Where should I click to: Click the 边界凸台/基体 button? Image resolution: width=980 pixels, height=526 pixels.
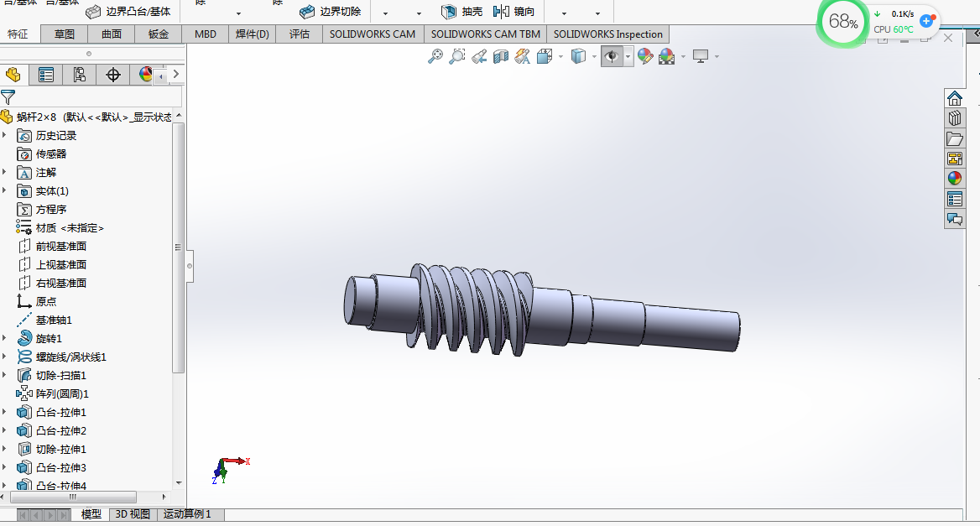click(128, 11)
